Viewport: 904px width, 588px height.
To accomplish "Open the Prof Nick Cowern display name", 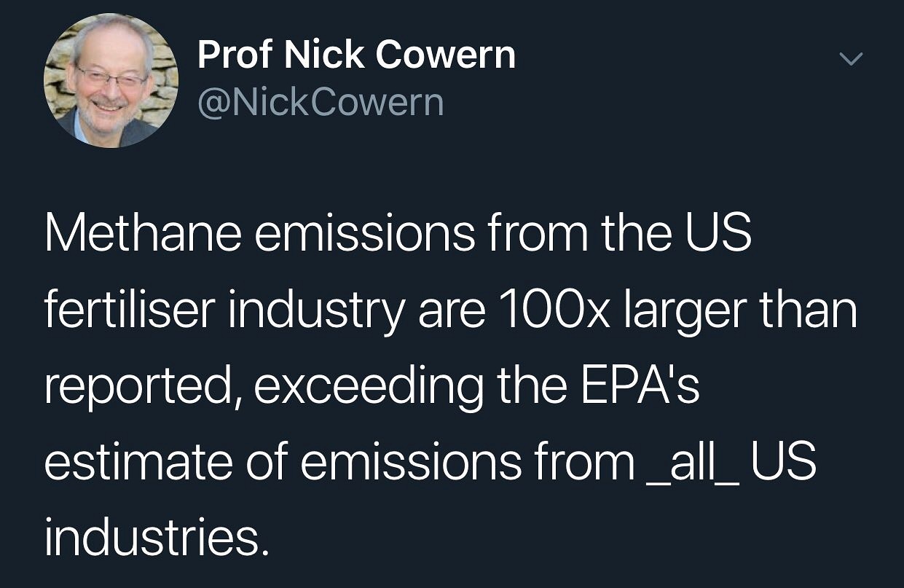I will tap(356, 55).
